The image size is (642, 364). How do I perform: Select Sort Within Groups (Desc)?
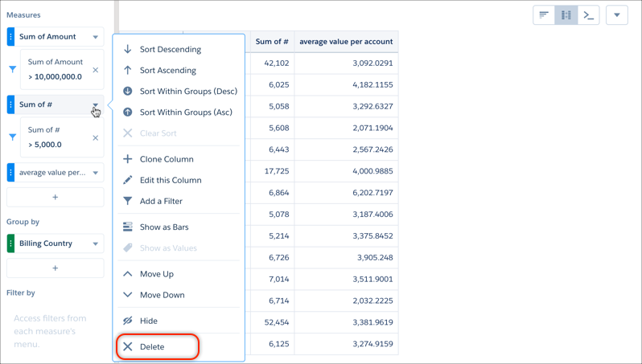pyautogui.click(x=179, y=92)
